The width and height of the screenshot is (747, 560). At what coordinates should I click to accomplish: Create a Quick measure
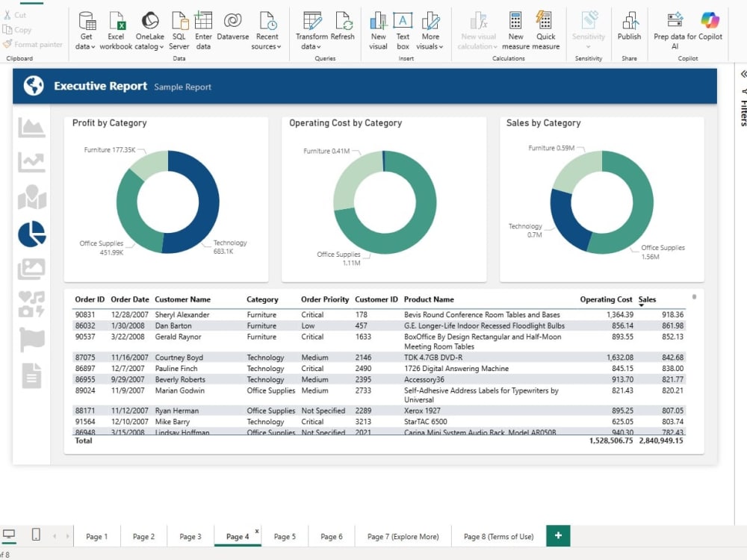(x=545, y=31)
